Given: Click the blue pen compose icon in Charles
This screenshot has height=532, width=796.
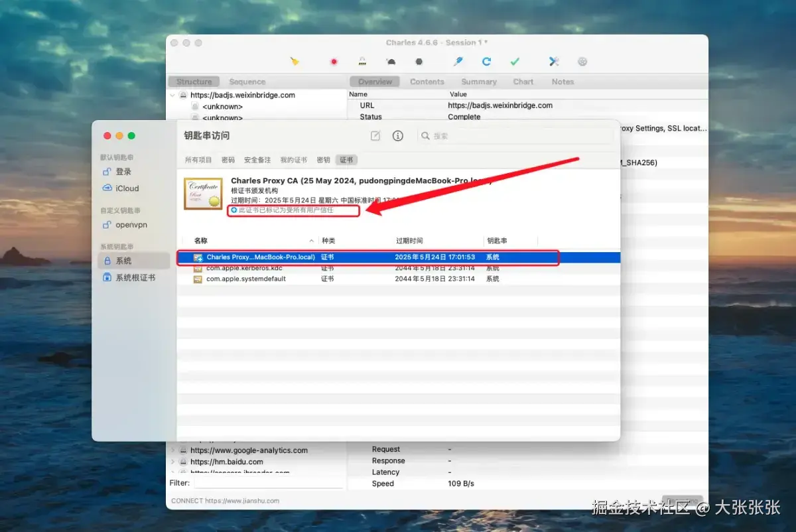Looking at the screenshot, I should [x=458, y=62].
